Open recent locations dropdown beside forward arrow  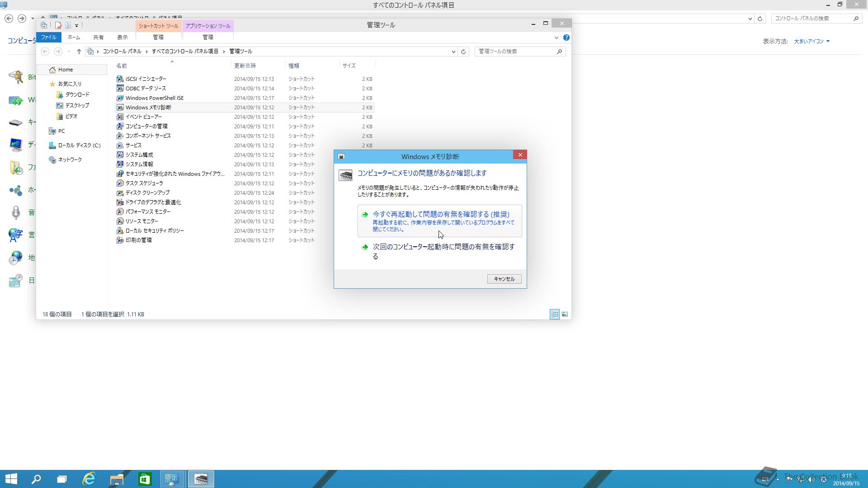(69, 52)
